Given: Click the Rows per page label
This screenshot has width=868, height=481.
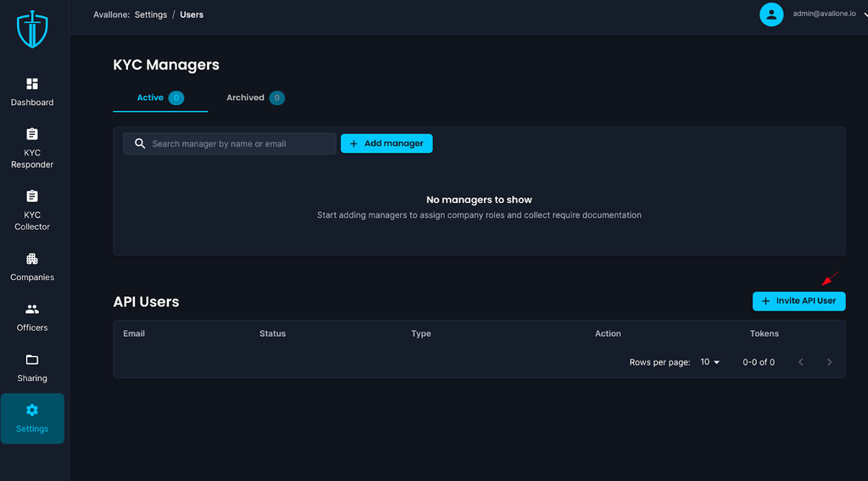Looking at the screenshot, I should (x=659, y=362).
